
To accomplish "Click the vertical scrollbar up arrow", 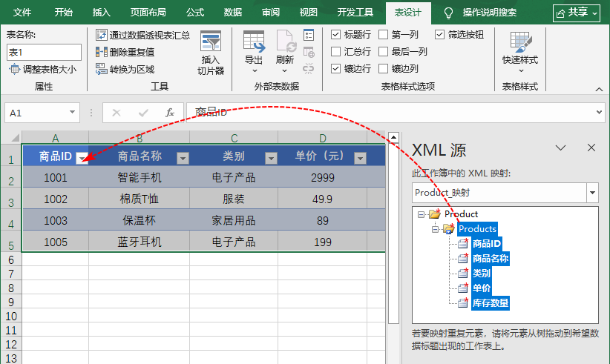I will click(394, 137).
